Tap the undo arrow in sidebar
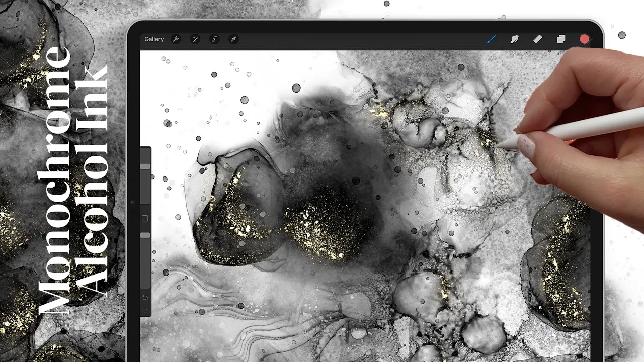 145,297
